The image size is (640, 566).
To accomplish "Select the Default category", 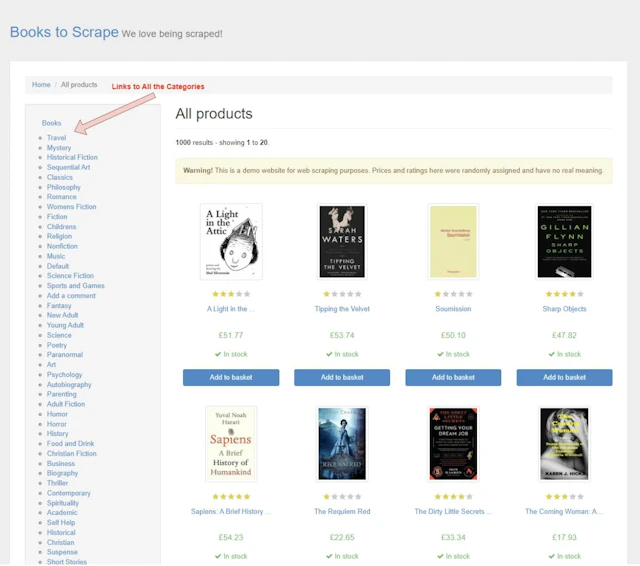I will point(58,266).
